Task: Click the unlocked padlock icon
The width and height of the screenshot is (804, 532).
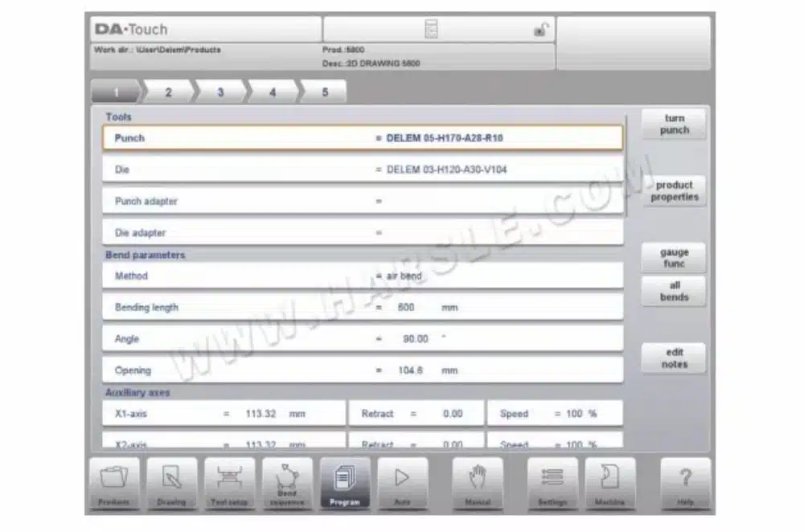Action: point(541,30)
